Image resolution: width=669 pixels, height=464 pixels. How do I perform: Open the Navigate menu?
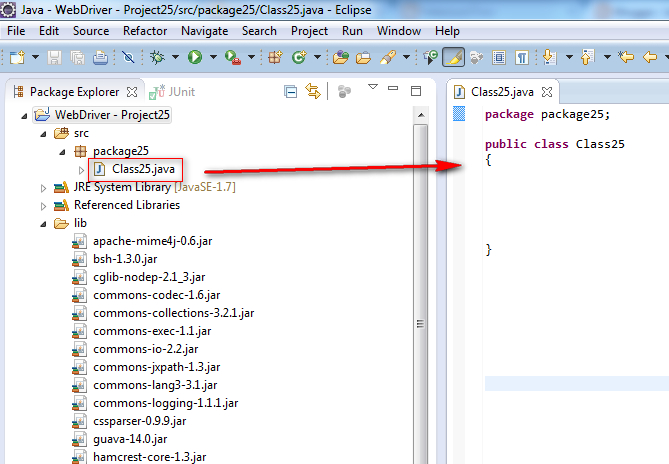(x=204, y=31)
